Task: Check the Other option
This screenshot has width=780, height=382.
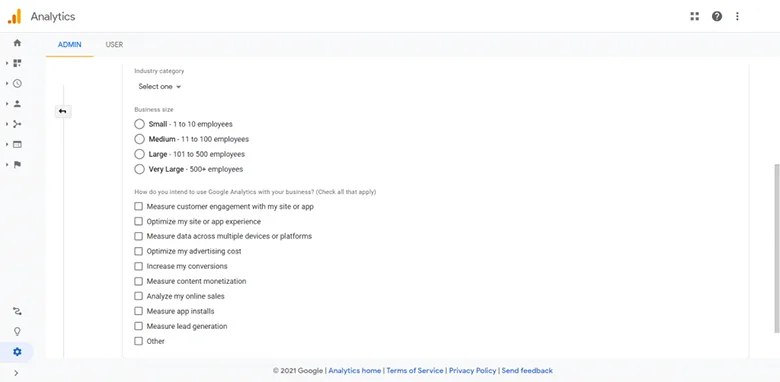Action: 138,341
